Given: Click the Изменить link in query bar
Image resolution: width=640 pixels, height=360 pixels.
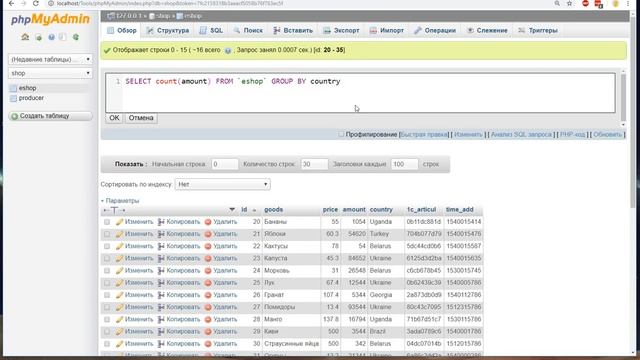Looking at the screenshot, I should click(x=468, y=135).
